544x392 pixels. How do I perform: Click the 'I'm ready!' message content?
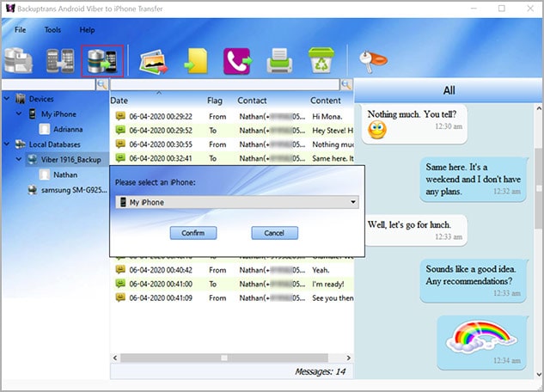tap(328, 284)
